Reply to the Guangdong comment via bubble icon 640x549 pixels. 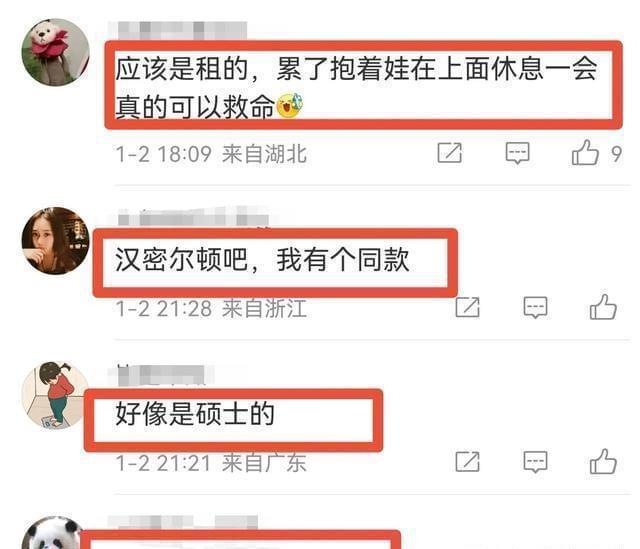pos(535,462)
